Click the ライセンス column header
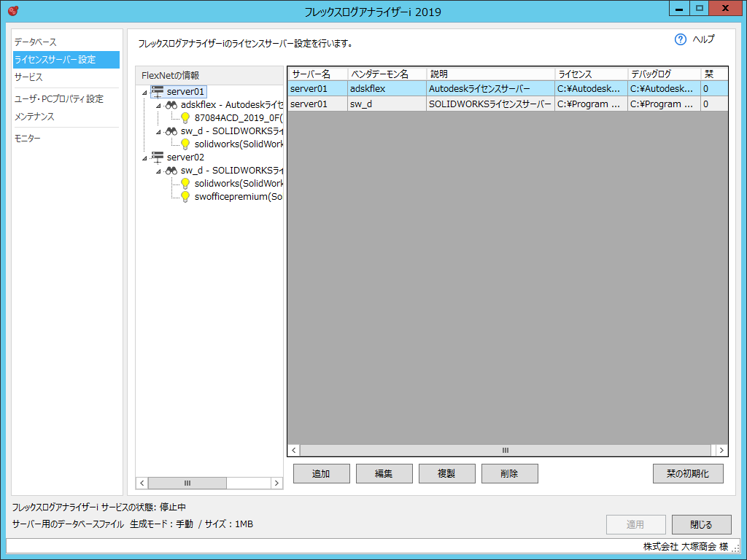The width and height of the screenshot is (747, 560). 591,74
